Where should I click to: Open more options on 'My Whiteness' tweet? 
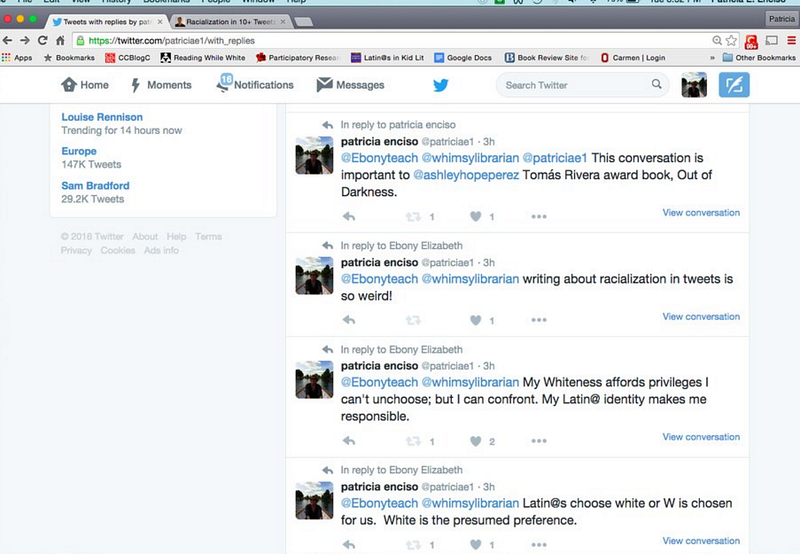click(539, 441)
